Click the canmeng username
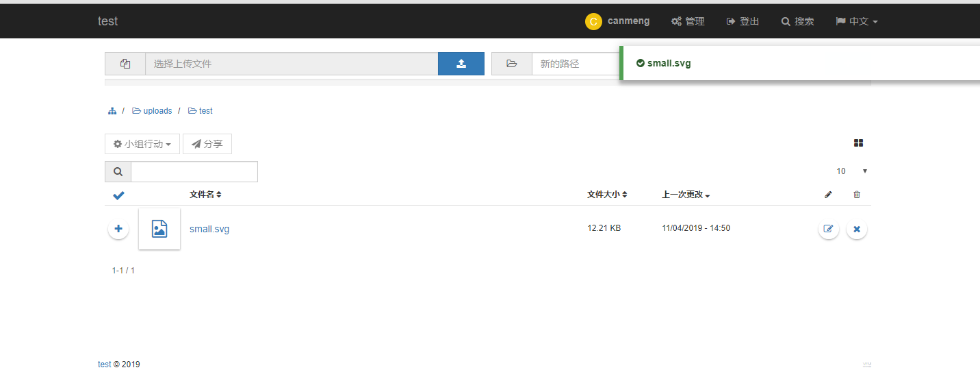 (x=628, y=21)
